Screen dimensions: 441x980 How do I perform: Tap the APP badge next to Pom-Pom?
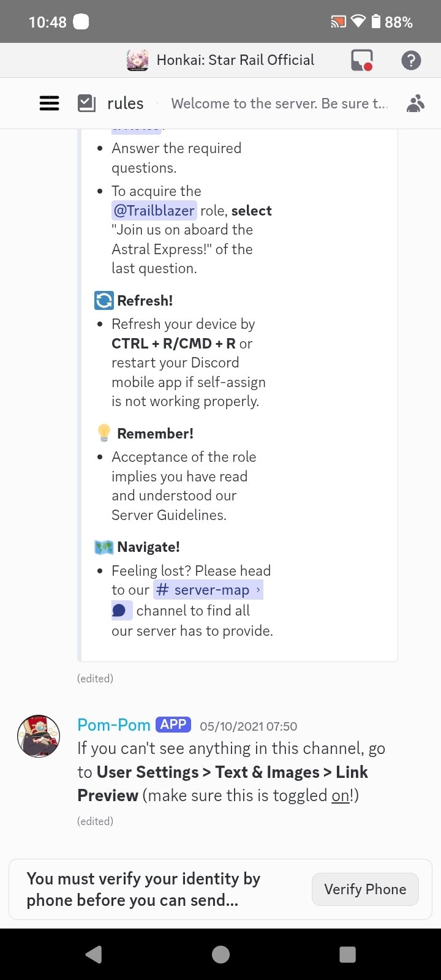[173, 724]
